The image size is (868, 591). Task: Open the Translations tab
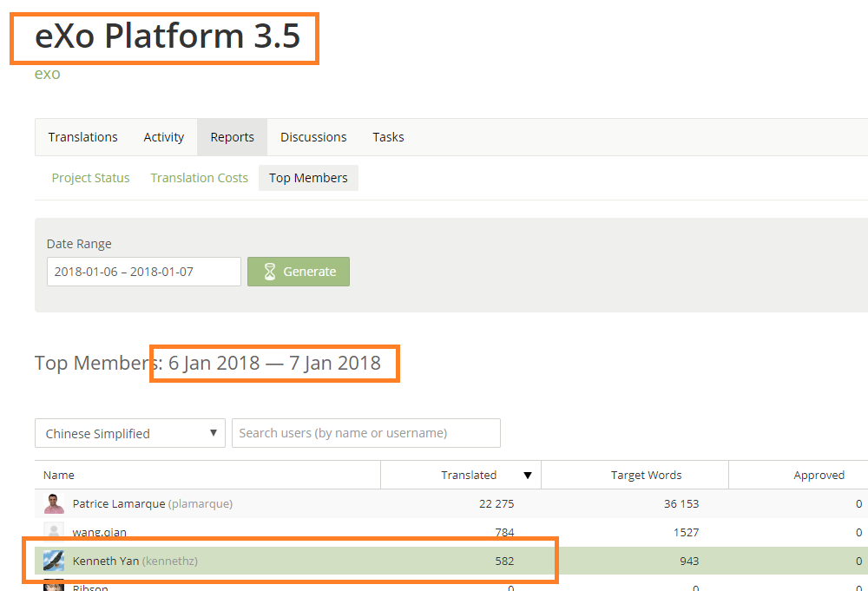pos(83,137)
